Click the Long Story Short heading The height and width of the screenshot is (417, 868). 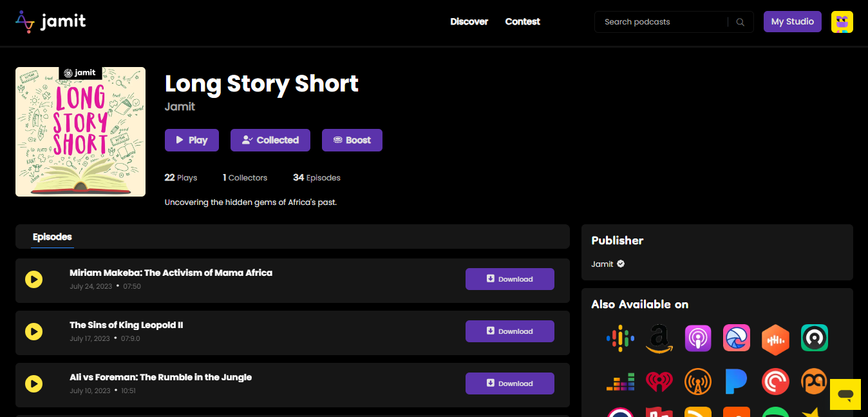click(x=261, y=84)
